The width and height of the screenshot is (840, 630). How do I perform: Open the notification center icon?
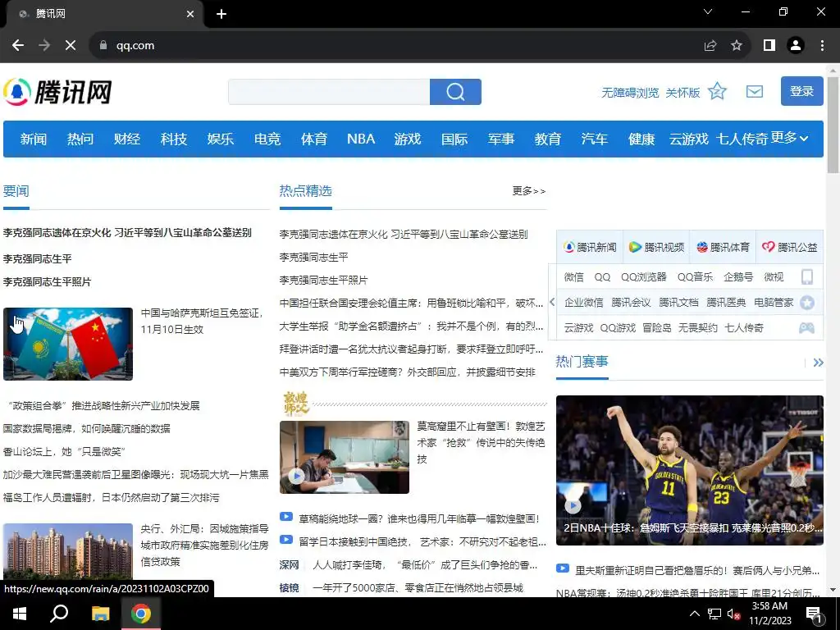814,614
